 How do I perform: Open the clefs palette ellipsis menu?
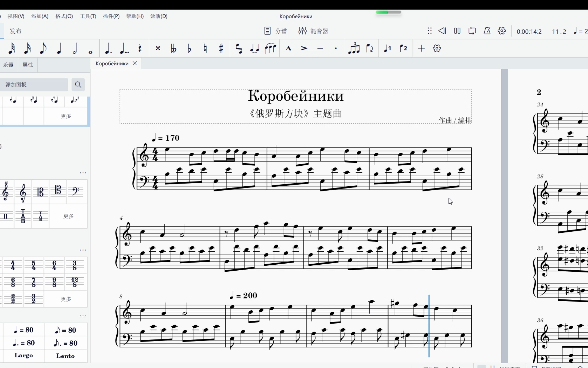83,173
